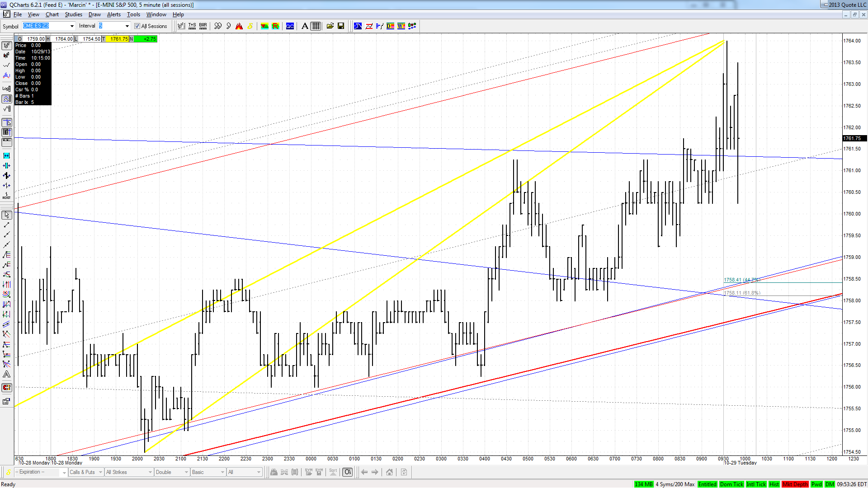Click the back arrow in bottom toolbar
This screenshot has width=868, height=488.
364,472
